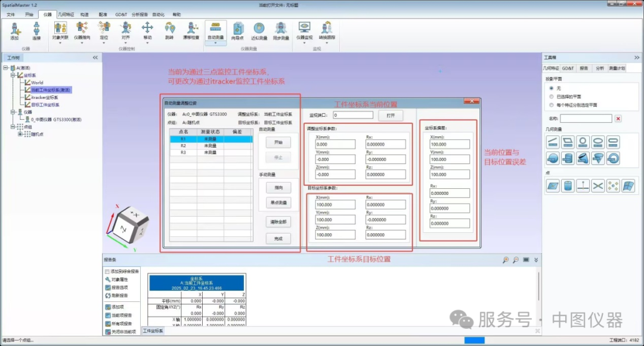Collapse the 坐标系 tree node
This screenshot has width=644, height=346.
tap(13, 75)
